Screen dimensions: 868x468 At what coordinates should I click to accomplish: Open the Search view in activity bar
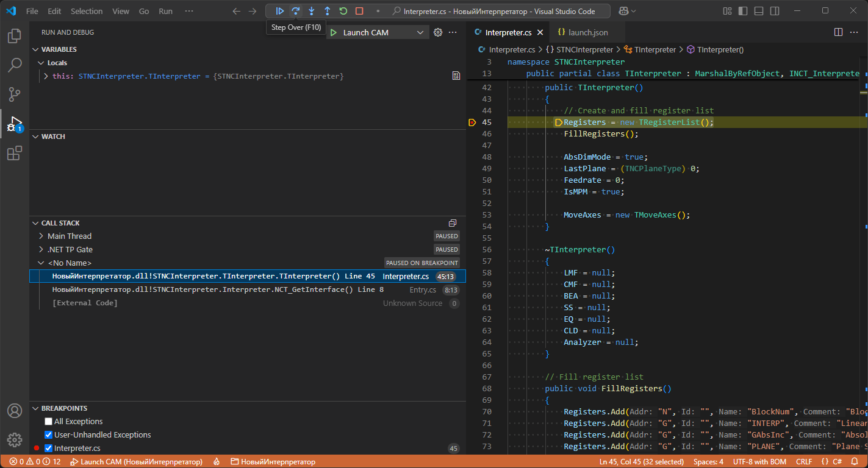(15, 65)
